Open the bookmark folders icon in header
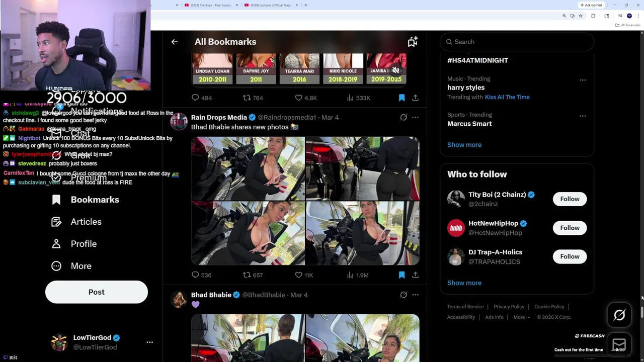 pyautogui.click(x=413, y=42)
